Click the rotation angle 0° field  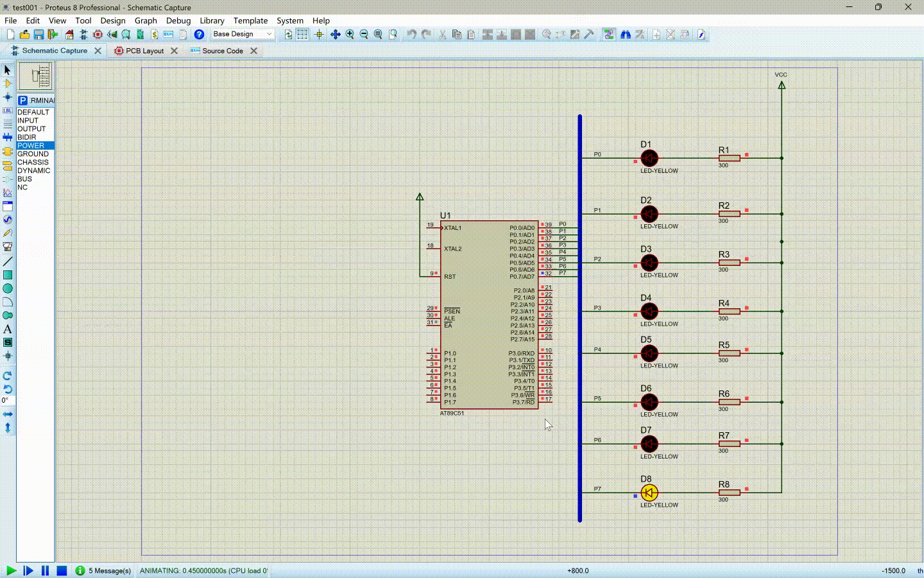pyautogui.click(x=7, y=400)
